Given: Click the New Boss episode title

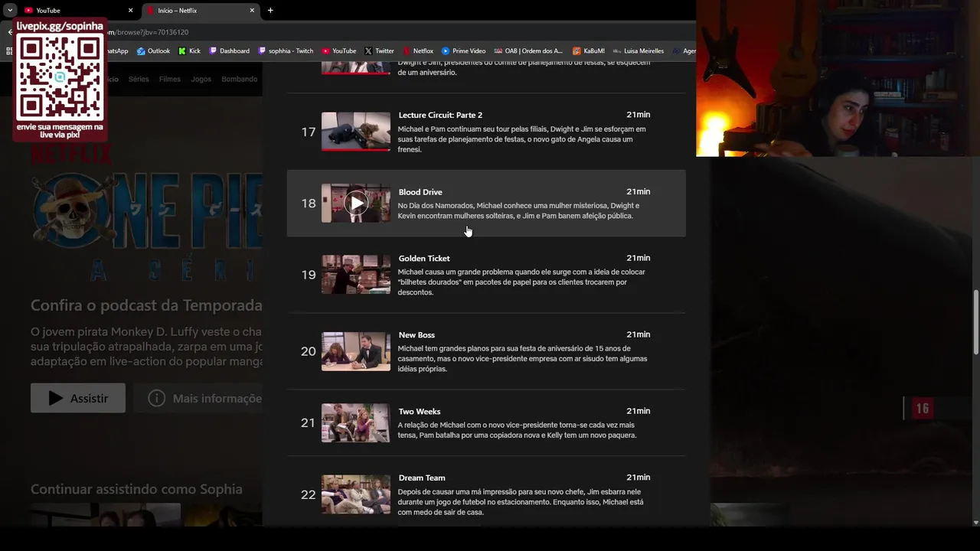Looking at the screenshot, I should [416, 335].
